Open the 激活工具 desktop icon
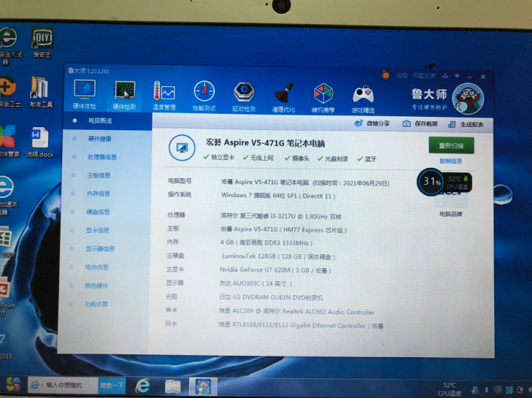The image size is (532, 398). (41, 91)
